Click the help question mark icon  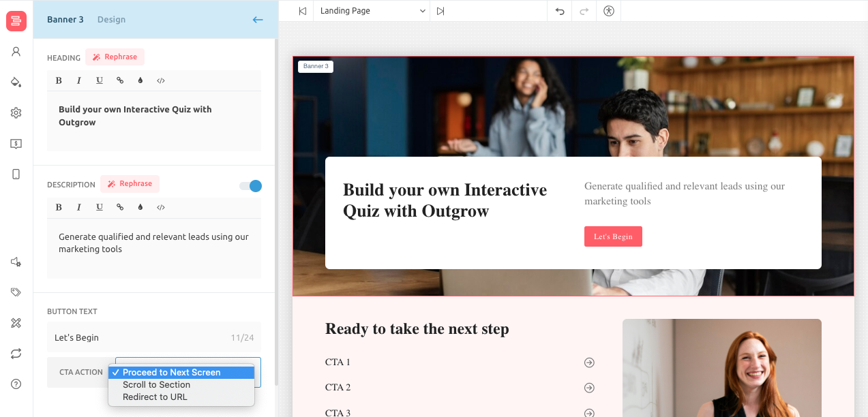[16, 384]
